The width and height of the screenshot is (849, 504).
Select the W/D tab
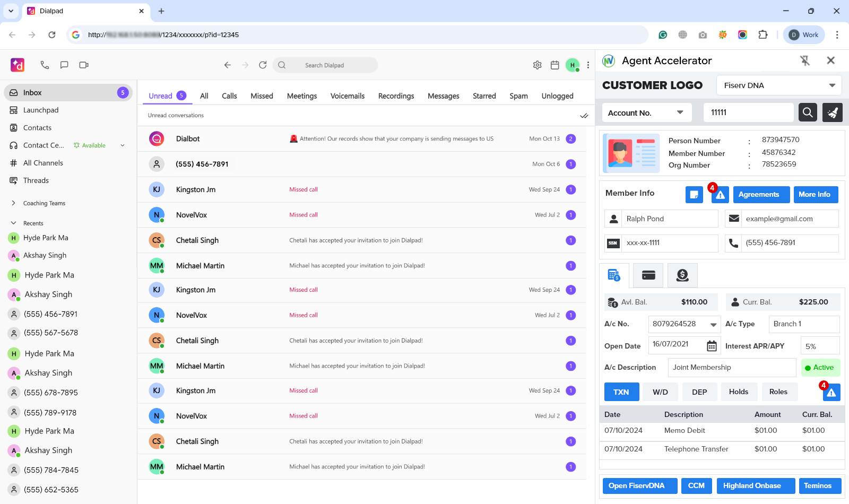pos(660,392)
